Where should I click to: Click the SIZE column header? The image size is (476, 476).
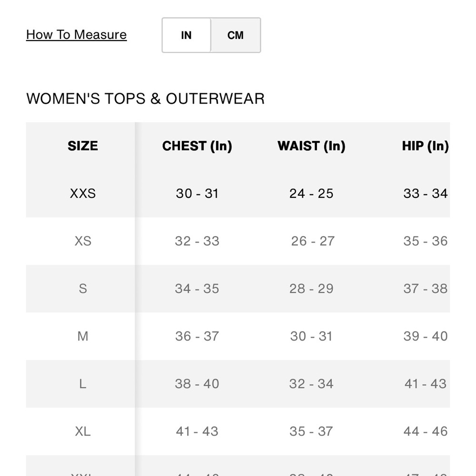click(x=83, y=146)
